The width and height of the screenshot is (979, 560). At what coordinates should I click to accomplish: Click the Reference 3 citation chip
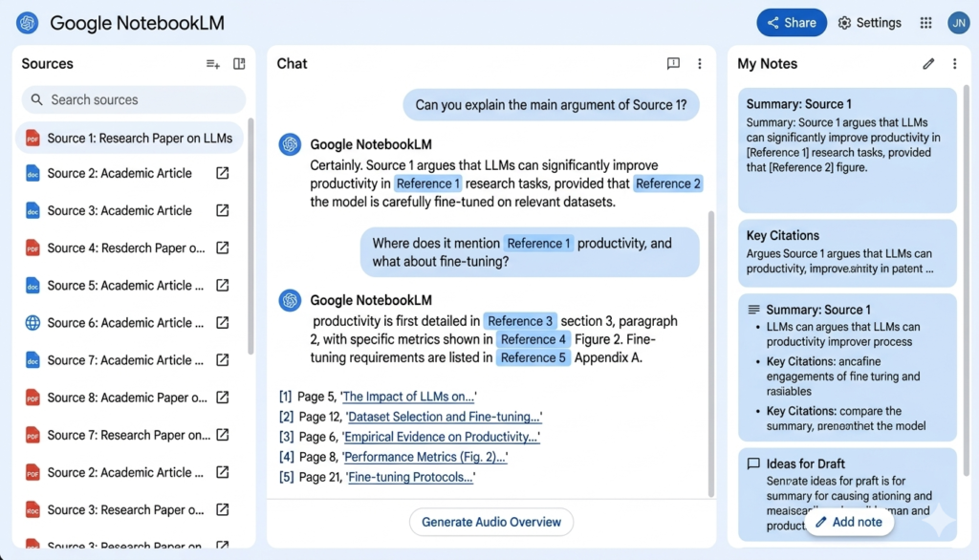520,321
